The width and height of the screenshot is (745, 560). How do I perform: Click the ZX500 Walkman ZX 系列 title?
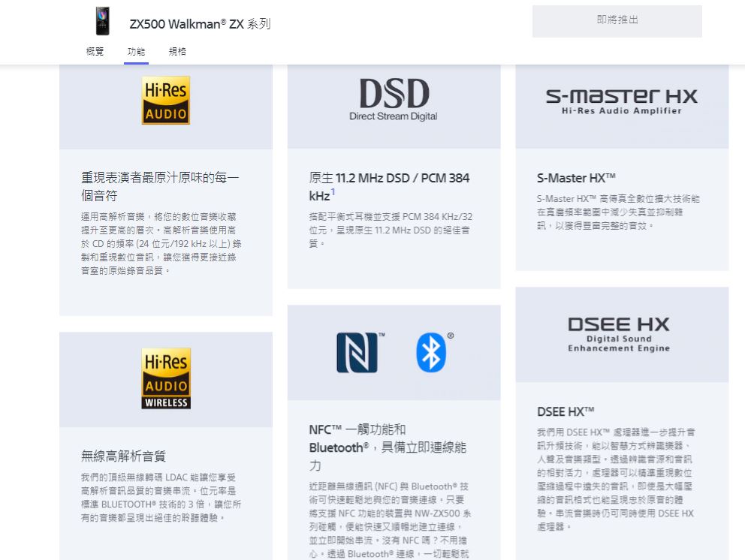(x=200, y=24)
